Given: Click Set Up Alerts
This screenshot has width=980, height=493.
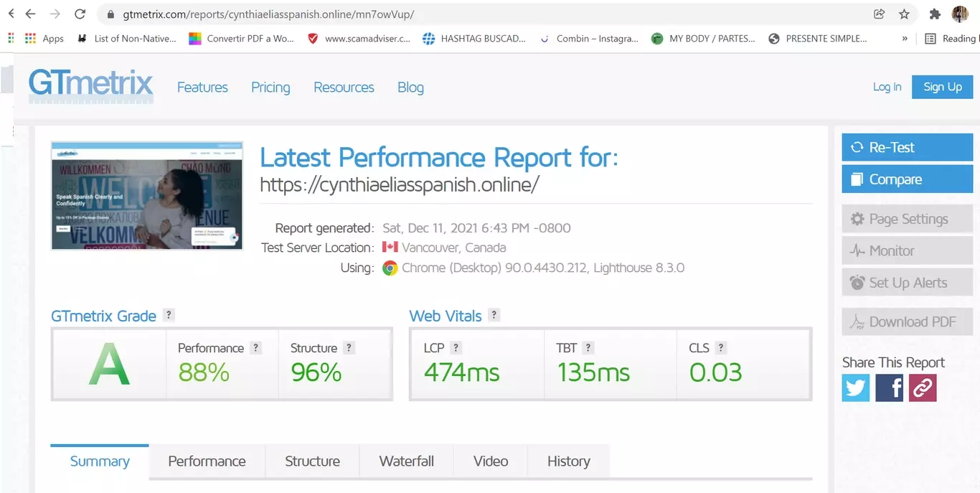Looking at the screenshot, I should pyautogui.click(x=907, y=283).
